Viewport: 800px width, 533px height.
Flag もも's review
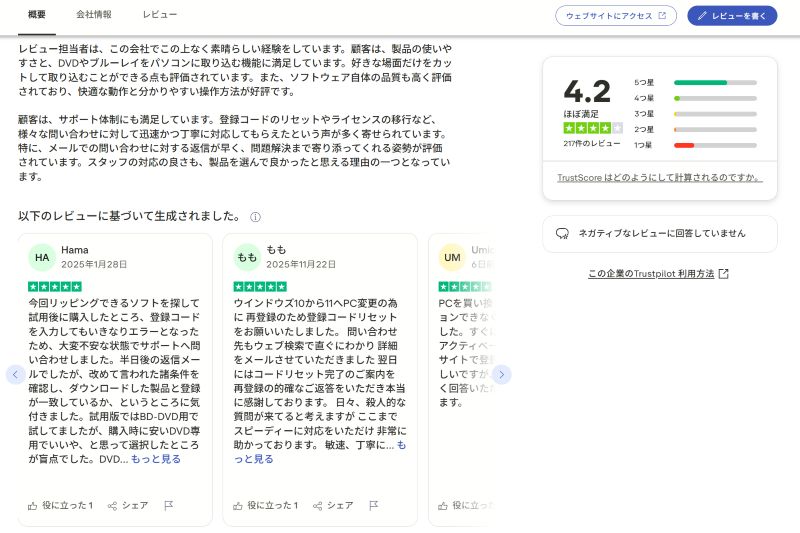point(373,505)
